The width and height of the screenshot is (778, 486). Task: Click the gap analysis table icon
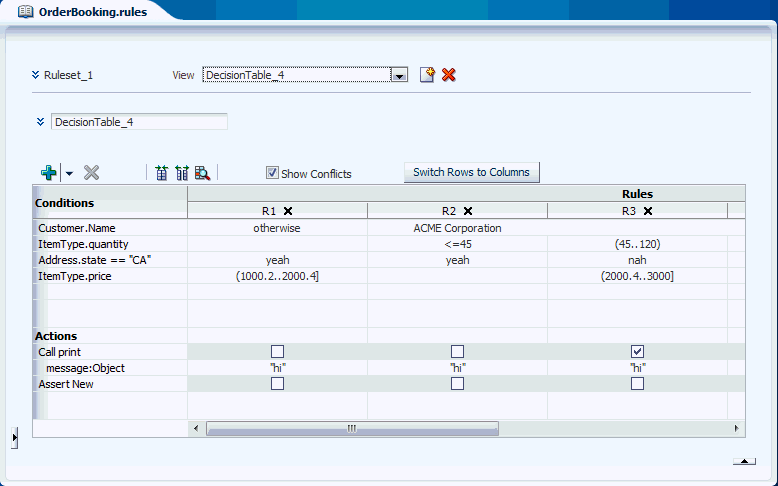point(161,173)
